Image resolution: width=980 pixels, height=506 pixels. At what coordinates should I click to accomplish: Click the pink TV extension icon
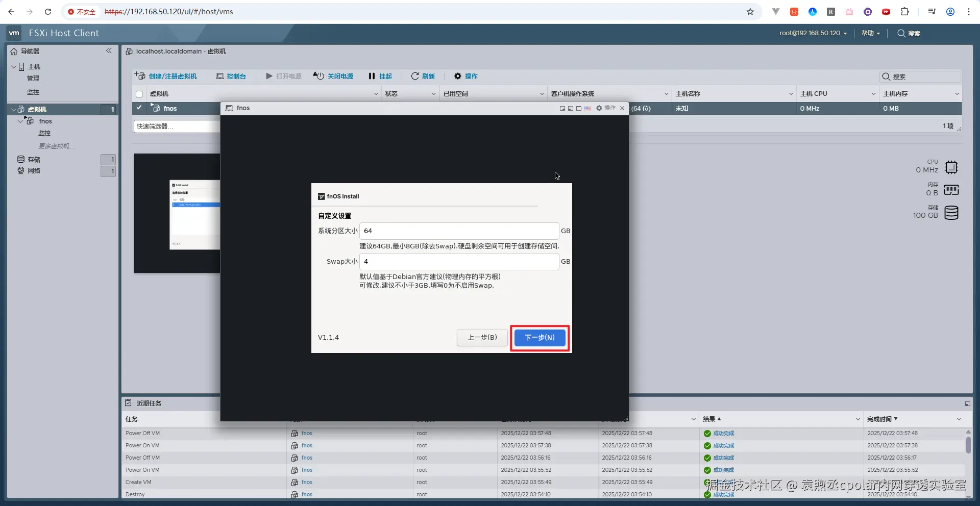[849, 12]
